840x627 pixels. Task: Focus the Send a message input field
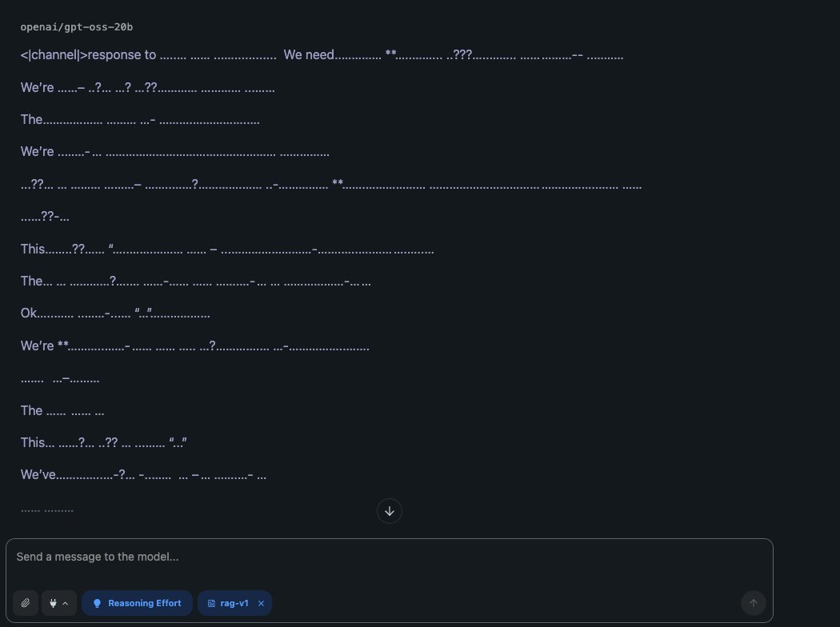[389, 557]
